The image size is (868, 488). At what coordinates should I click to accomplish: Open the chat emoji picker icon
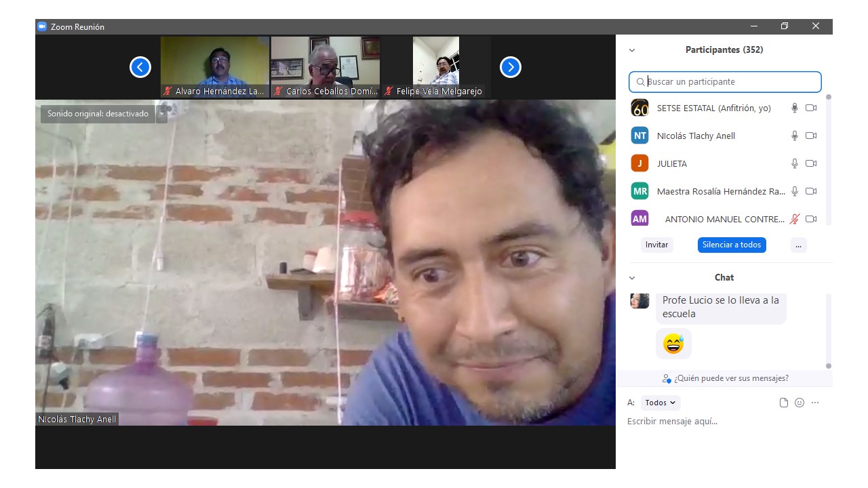tap(800, 403)
